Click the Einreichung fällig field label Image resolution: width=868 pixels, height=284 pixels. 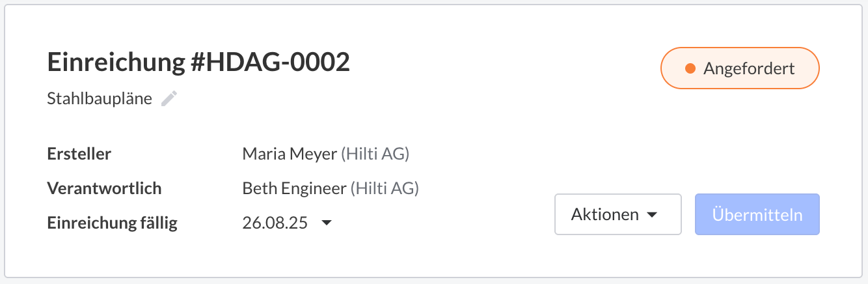[x=112, y=223]
